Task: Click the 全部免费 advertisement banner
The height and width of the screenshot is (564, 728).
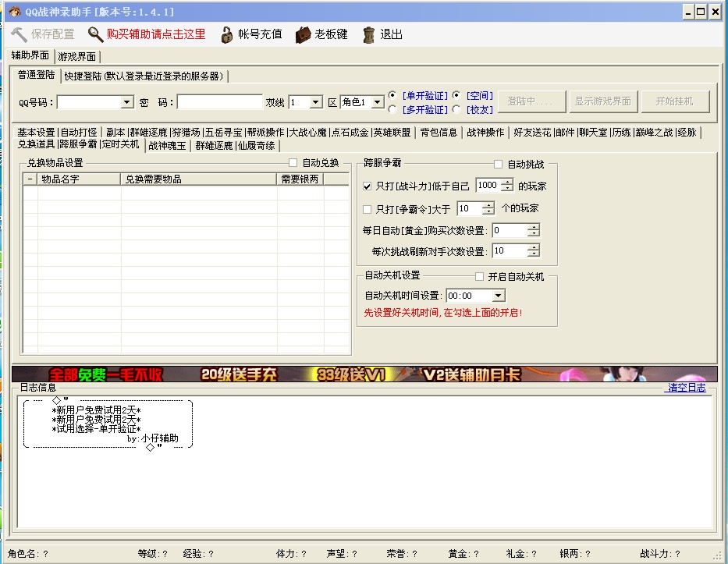Action: [364, 374]
